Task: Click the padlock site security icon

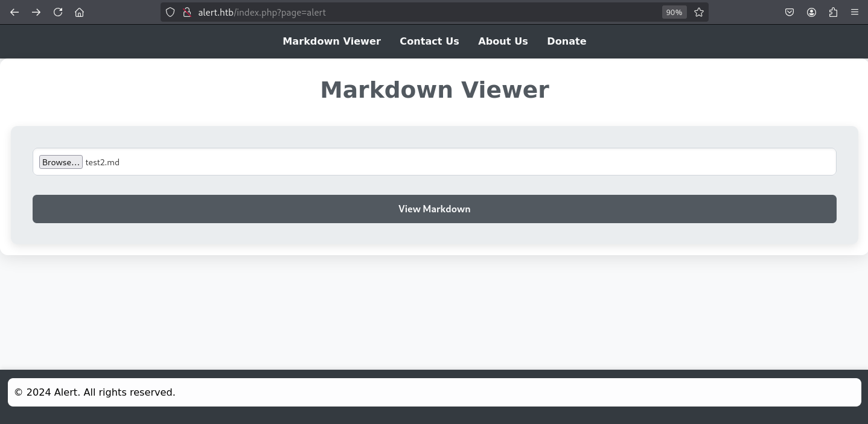Action: 187,12
